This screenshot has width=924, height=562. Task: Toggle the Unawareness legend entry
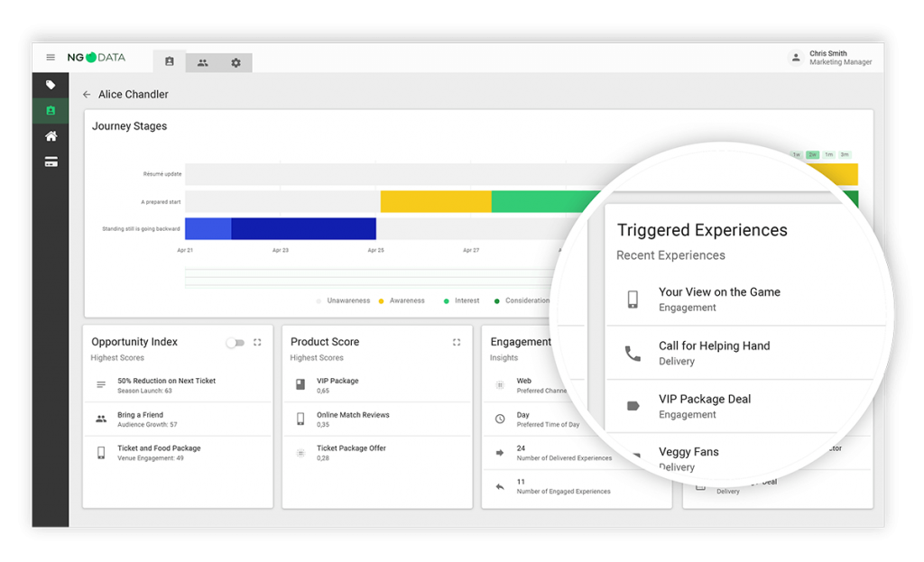(x=344, y=301)
